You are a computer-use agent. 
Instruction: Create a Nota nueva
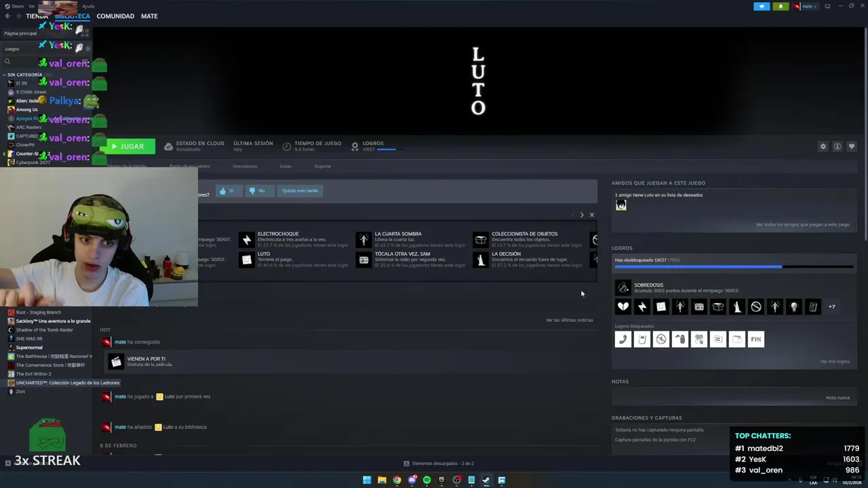pyautogui.click(x=837, y=397)
